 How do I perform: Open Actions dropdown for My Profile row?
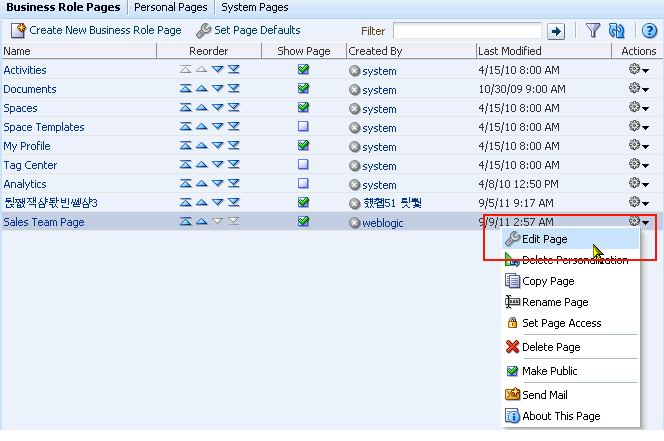pos(638,146)
